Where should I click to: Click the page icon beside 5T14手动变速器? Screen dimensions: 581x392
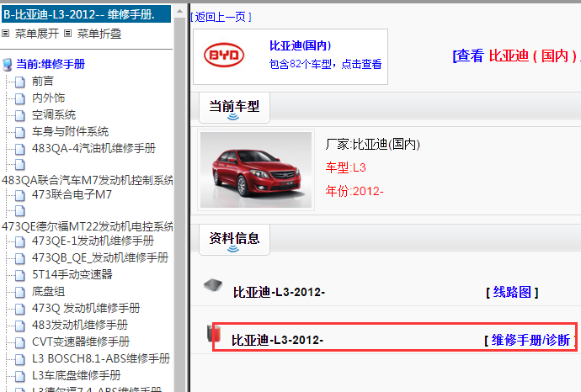coord(20,275)
